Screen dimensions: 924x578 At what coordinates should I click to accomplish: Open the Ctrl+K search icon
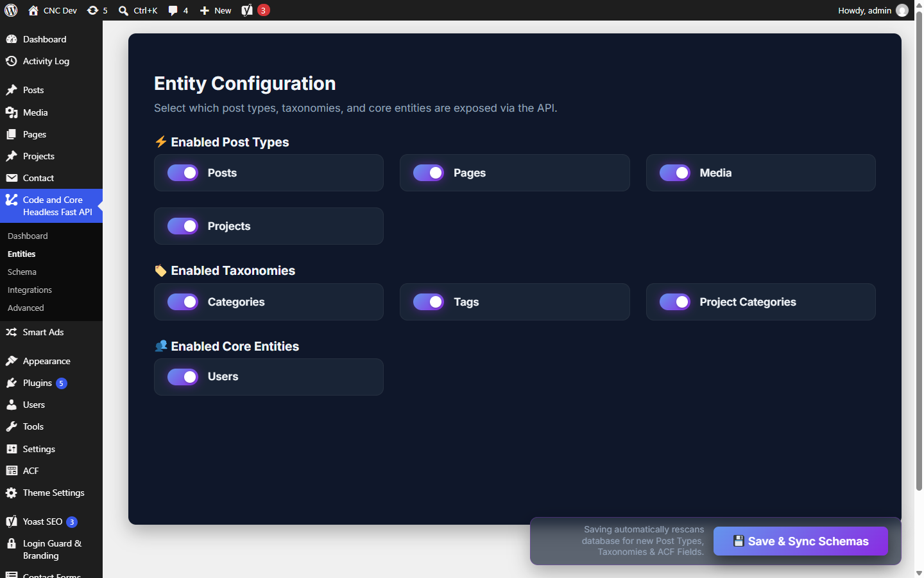click(x=124, y=10)
